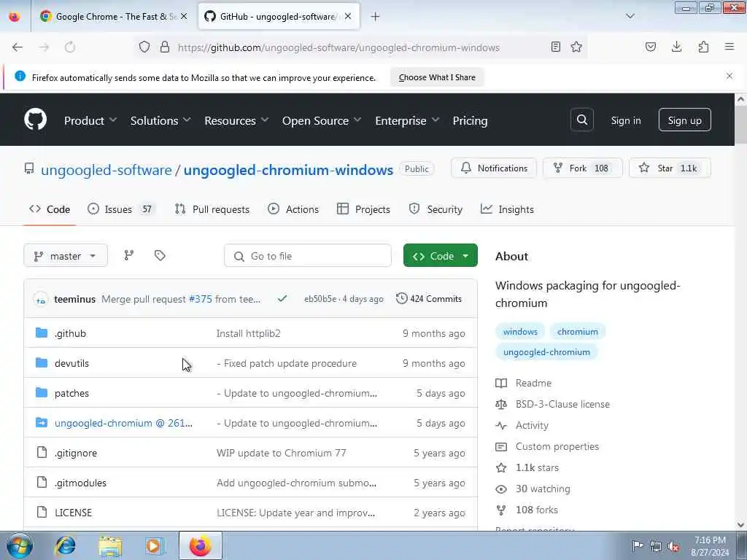Open the BSD-3-Clause license link
This screenshot has height=560, width=747.
[x=562, y=404]
